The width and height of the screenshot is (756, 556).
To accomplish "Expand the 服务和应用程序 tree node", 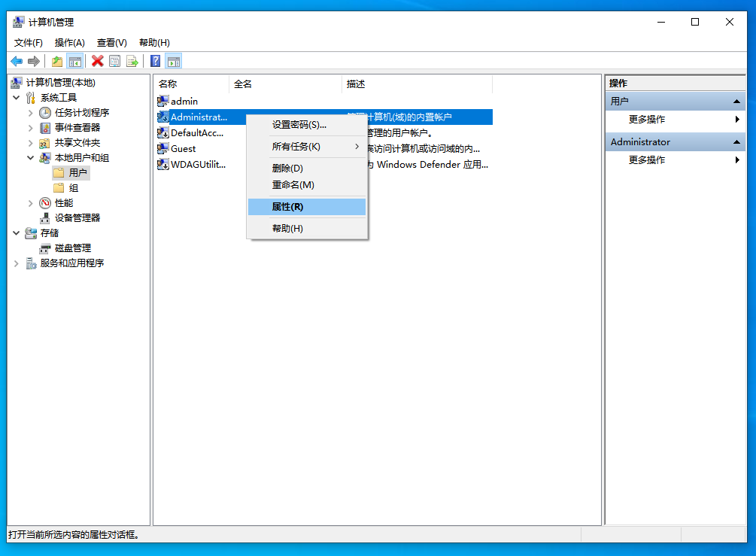I will tap(17, 263).
